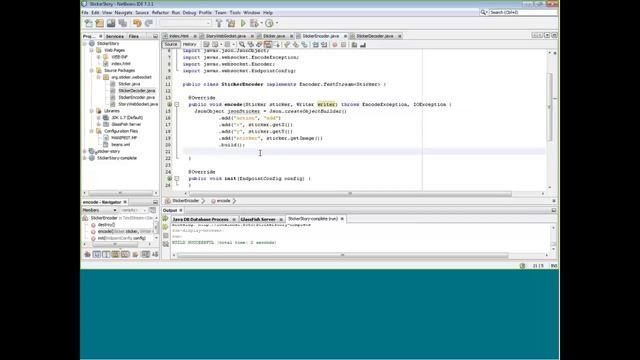Select beans.xml in Configuration Files
The image size is (640, 360).
point(120,144)
